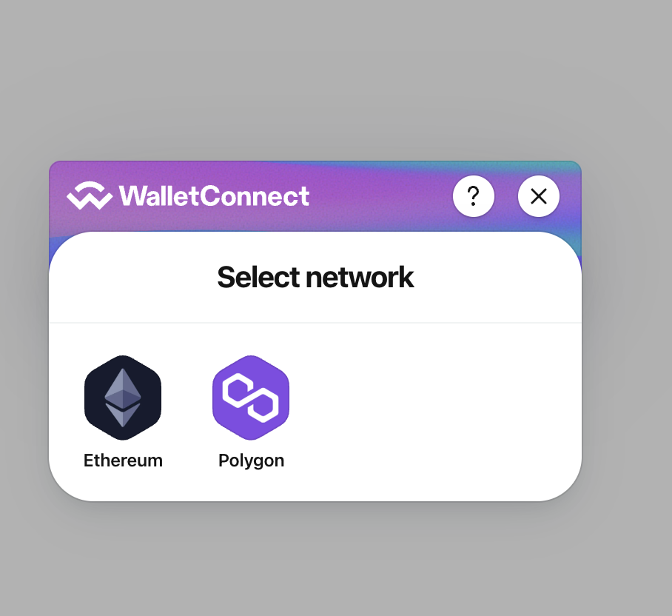Open help via the question mark button
The height and width of the screenshot is (616, 672).
tap(474, 196)
